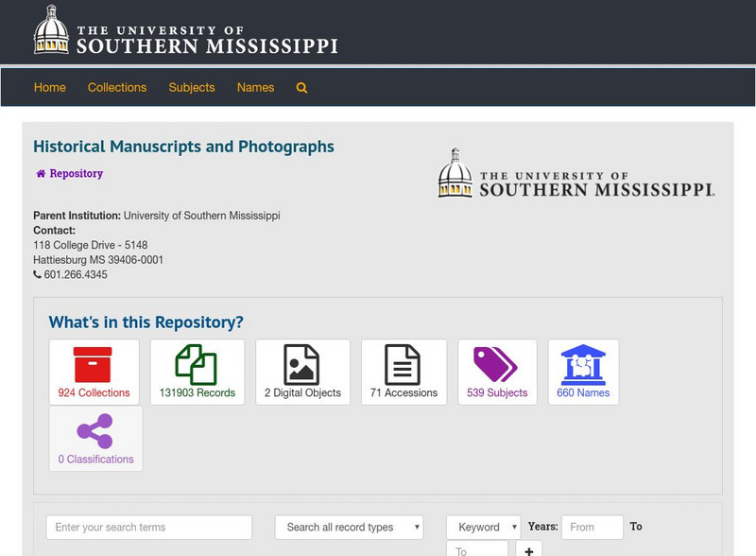Go to Home in navigation bar
This screenshot has width=756, height=556.
pyautogui.click(x=50, y=87)
